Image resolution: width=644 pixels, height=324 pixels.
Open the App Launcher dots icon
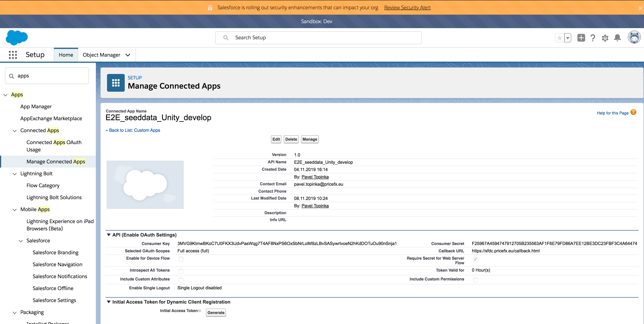pos(13,55)
